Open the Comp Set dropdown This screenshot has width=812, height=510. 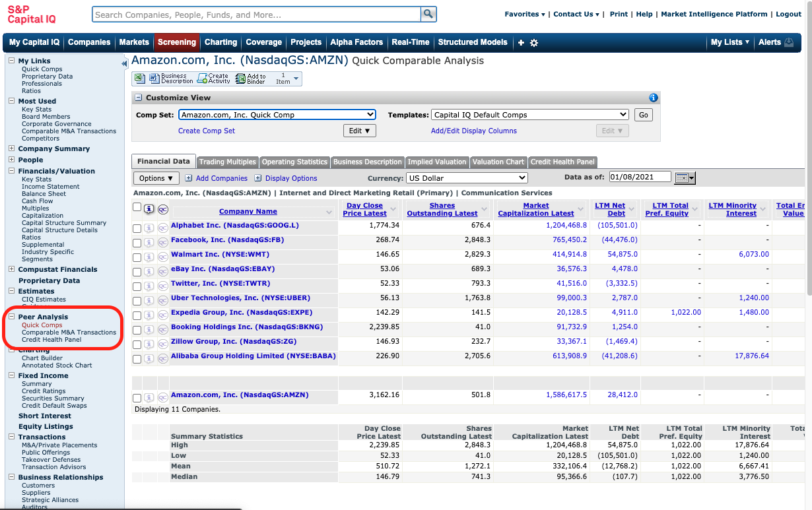[277, 115]
